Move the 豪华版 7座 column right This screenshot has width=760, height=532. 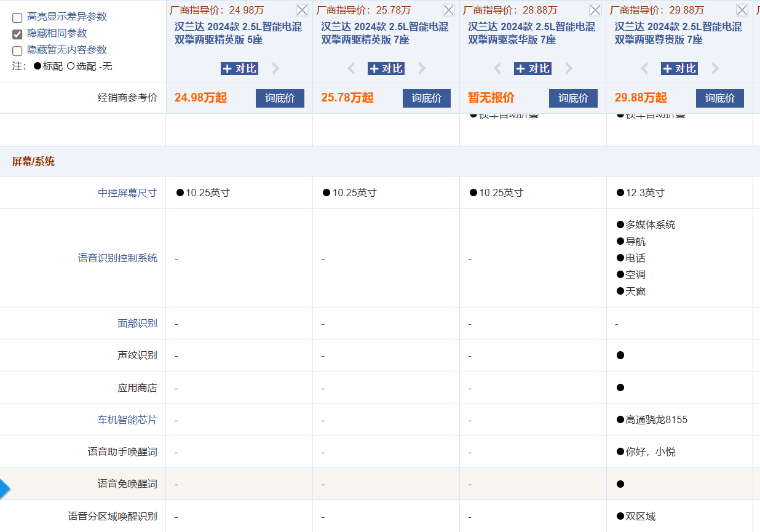[569, 68]
